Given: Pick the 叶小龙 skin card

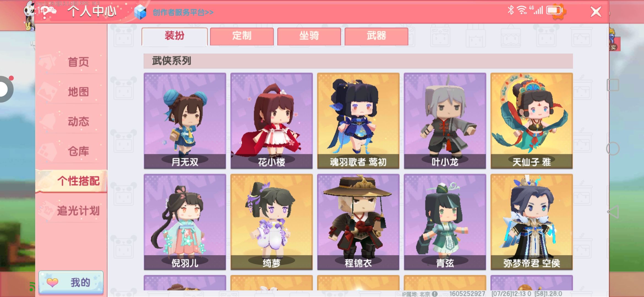Looking at the screenshot, I should pos(445,121).
